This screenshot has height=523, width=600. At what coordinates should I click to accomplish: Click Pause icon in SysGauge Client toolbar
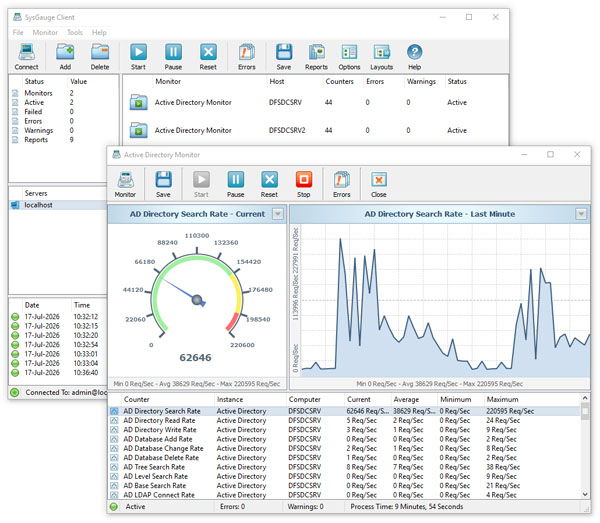point(173,52)
